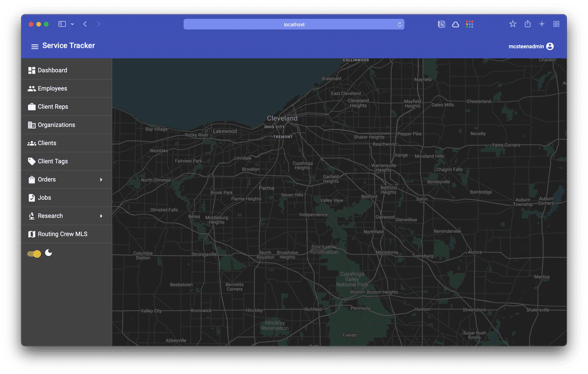588x374 pixels.
Task: Click the Organizations building icon
Action: pyautogui.click(x=32, y=125)
